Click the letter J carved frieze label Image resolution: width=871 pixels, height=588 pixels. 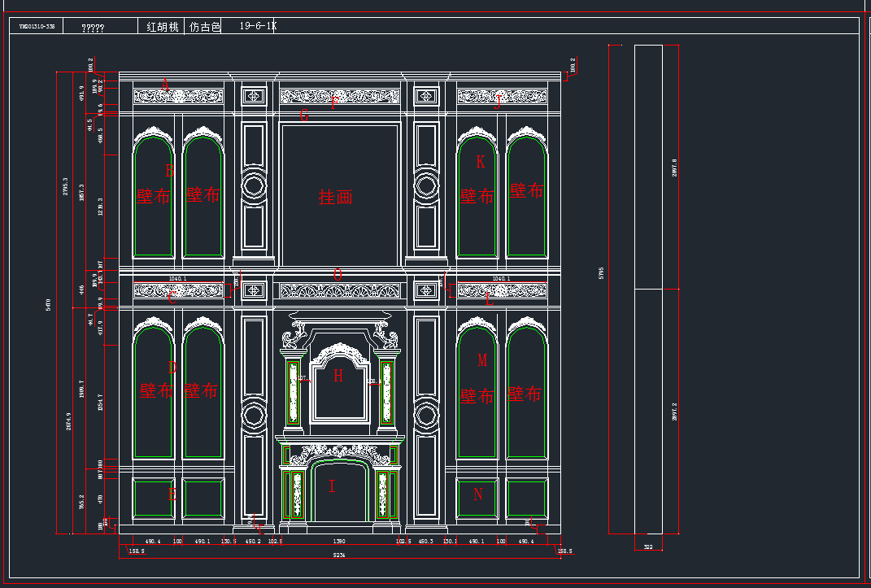(498, 101)
